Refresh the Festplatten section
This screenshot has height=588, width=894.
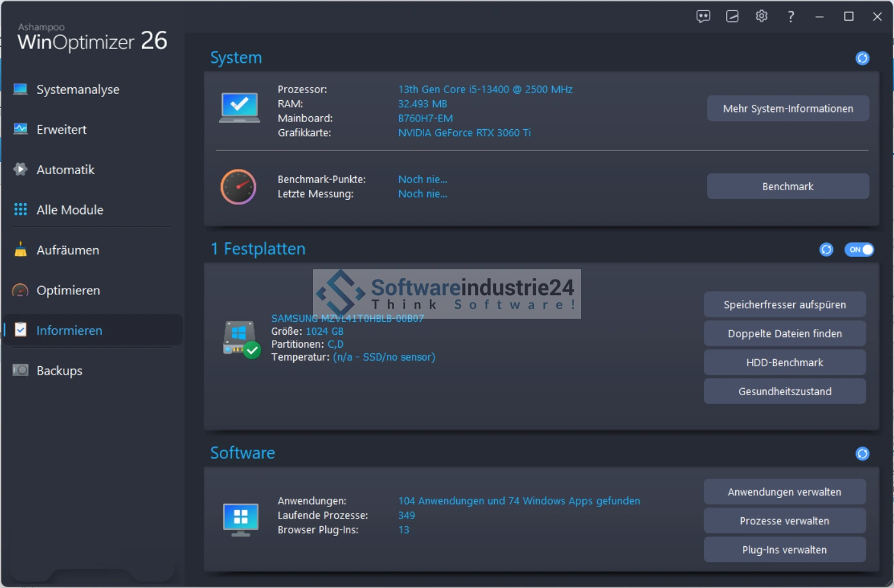click(826, 249)
